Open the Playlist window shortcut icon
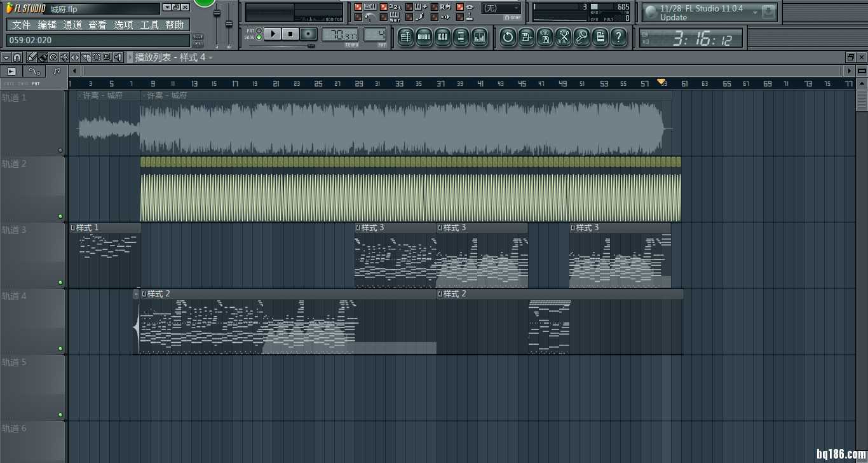The image size is (868, 463). (x=406, y=37)
